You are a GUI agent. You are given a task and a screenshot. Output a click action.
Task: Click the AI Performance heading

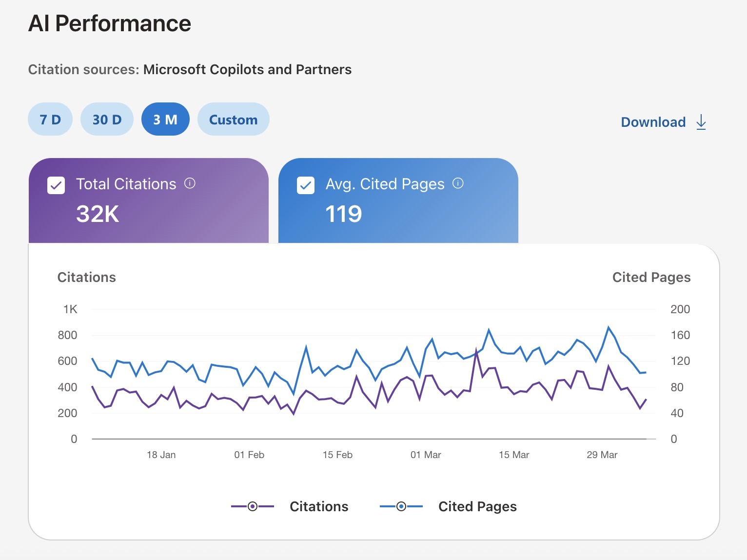(110, 22)
